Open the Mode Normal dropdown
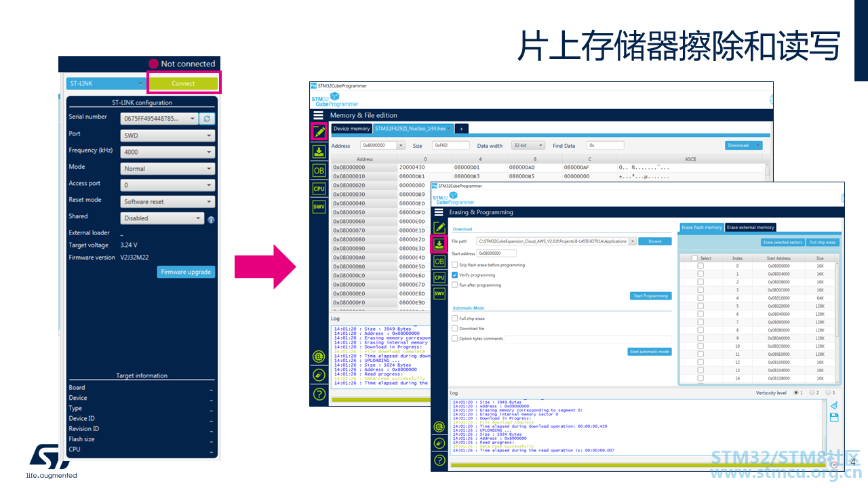868x488 pixels. click(167, 169)
